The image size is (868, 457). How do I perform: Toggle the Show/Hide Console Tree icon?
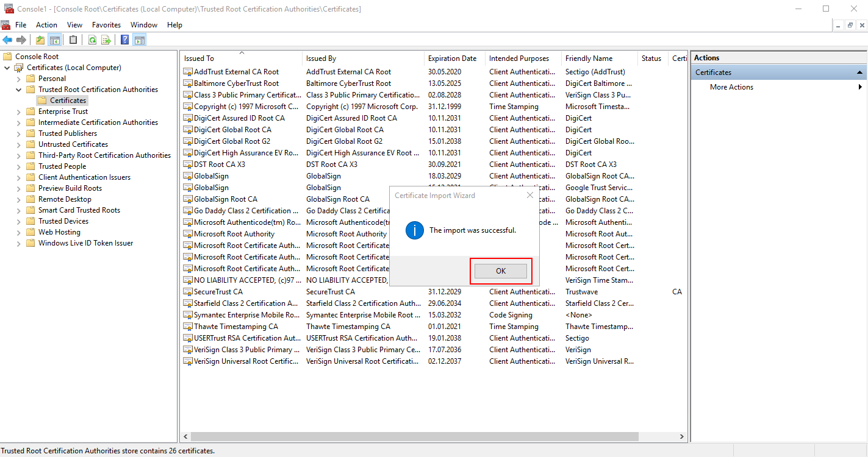point(55,40)
